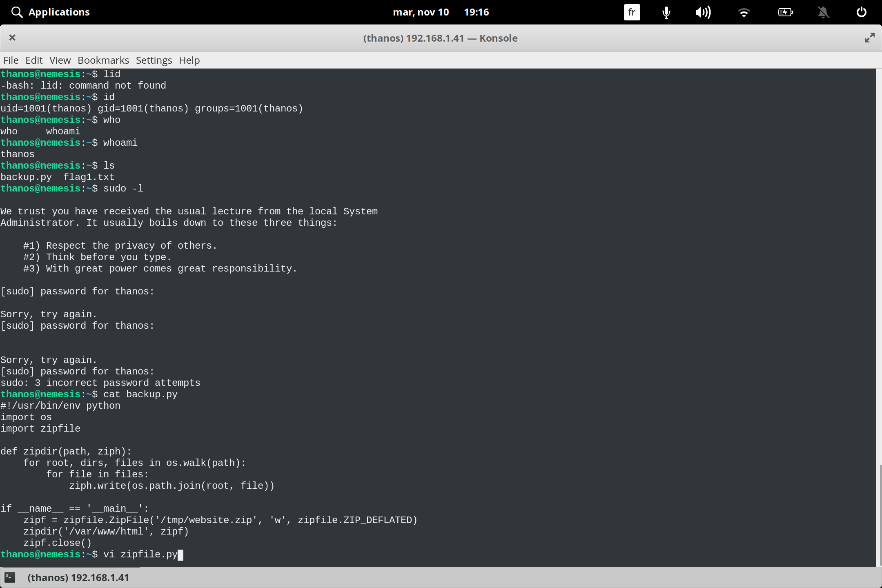The width and height of the screenshot is (882, 588).
Task: Open the Applications launcher
Action: (59, 12)
